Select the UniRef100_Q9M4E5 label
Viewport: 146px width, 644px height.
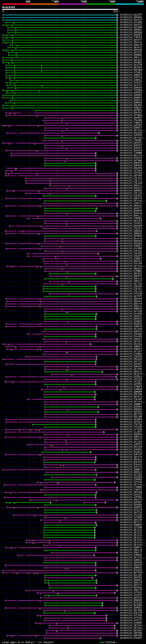coord(131,95)
